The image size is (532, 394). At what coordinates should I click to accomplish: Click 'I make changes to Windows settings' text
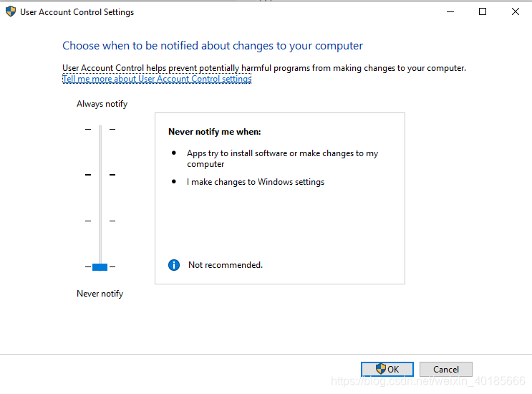coord(256,182)
